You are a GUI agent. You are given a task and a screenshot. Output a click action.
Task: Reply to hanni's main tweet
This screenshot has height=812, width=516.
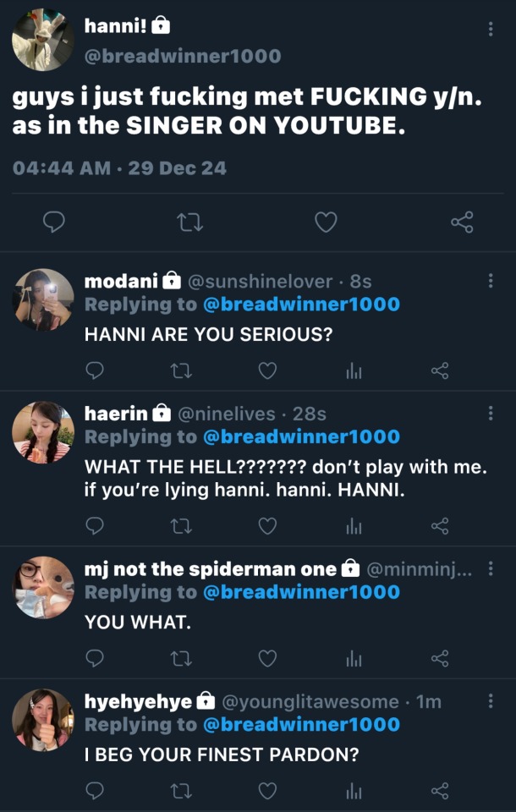click(54, 222)
